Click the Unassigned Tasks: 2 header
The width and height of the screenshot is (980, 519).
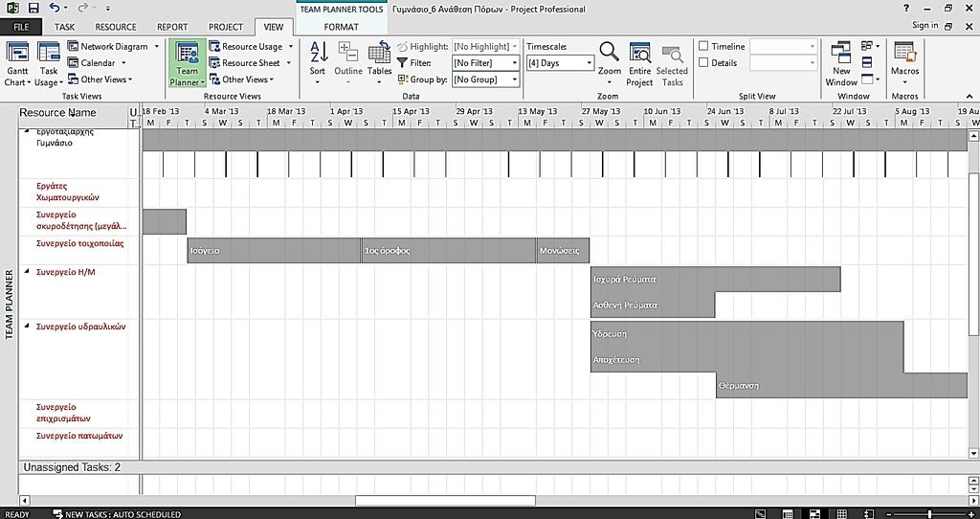[72, 467]
